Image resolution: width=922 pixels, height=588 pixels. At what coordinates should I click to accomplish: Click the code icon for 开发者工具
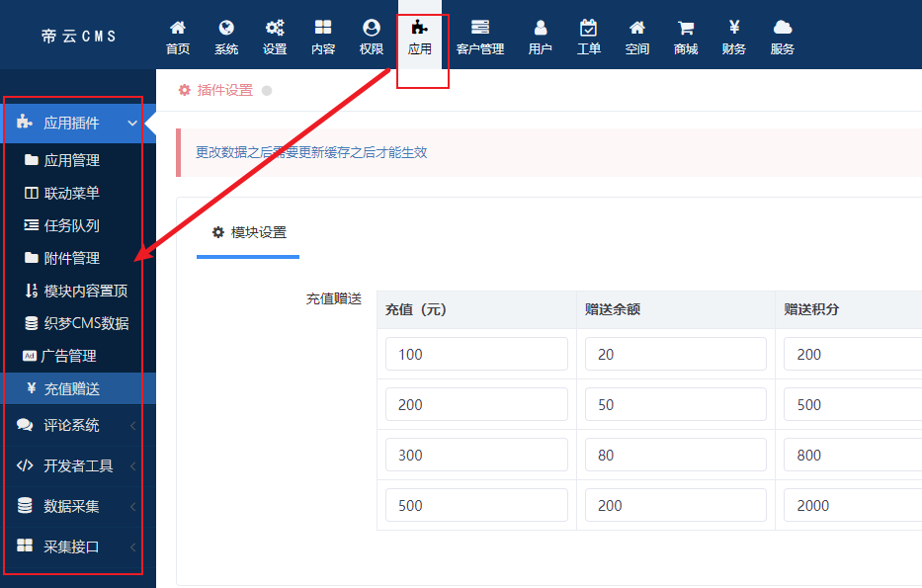[x=25, y=465]
